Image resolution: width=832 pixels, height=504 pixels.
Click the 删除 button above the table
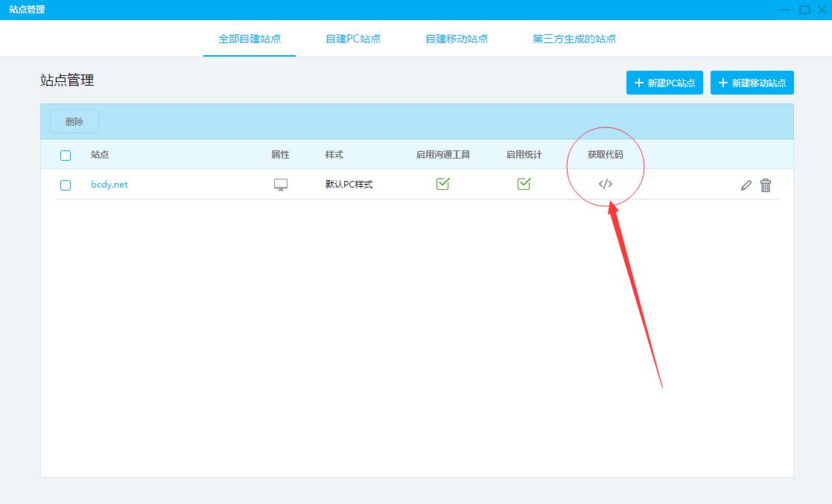coord(74,121)
